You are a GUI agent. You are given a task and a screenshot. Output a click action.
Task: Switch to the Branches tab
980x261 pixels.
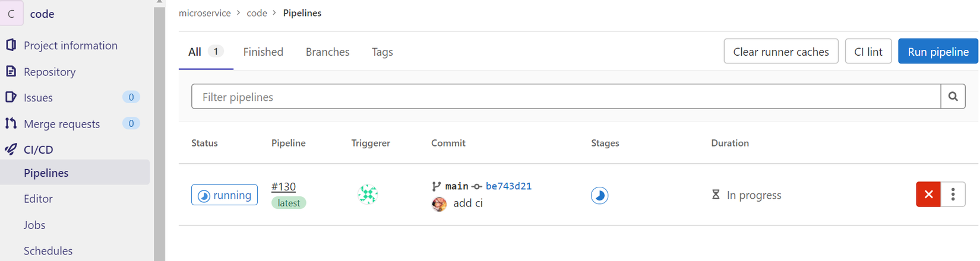(327, 52)
